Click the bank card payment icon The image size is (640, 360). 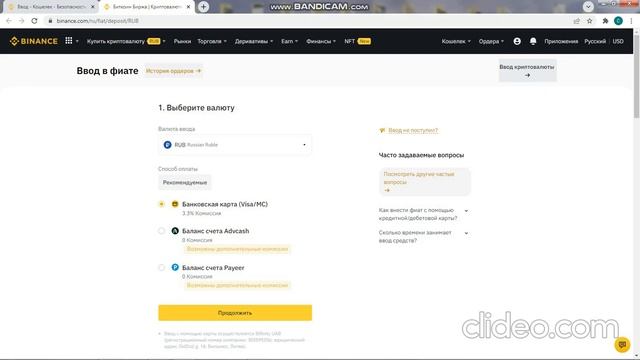tap(175, 204)
